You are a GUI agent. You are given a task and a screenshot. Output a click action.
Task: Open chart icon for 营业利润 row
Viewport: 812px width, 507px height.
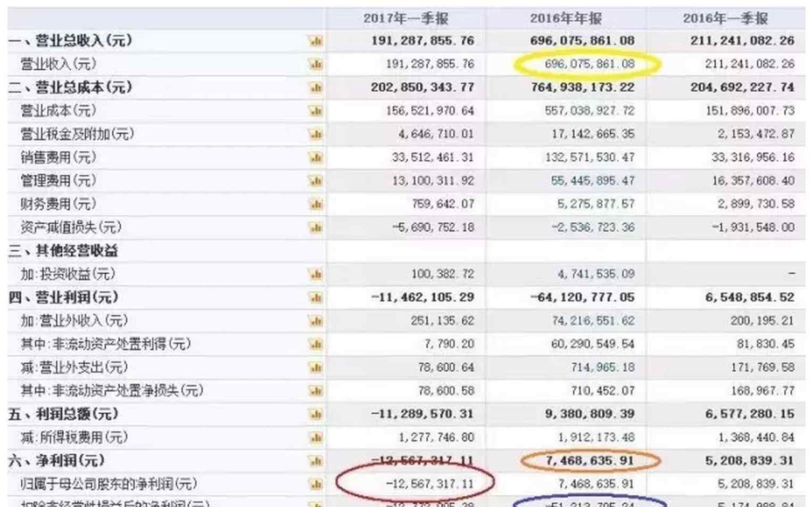pos(316,298)
